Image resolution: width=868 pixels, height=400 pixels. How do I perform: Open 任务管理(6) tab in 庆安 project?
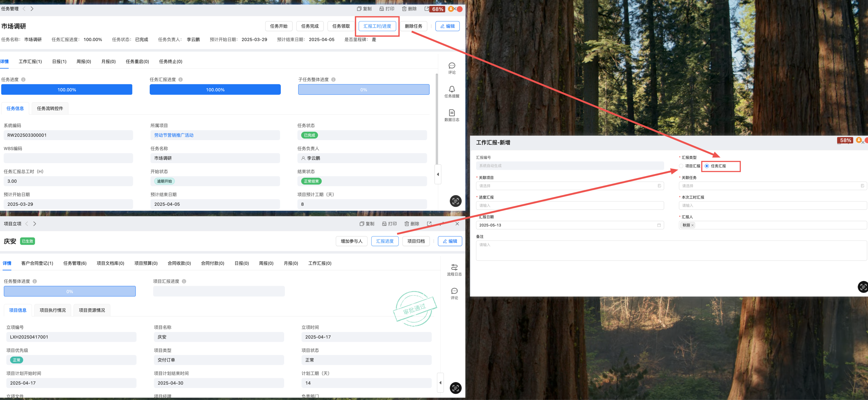[x=75, y=264]
